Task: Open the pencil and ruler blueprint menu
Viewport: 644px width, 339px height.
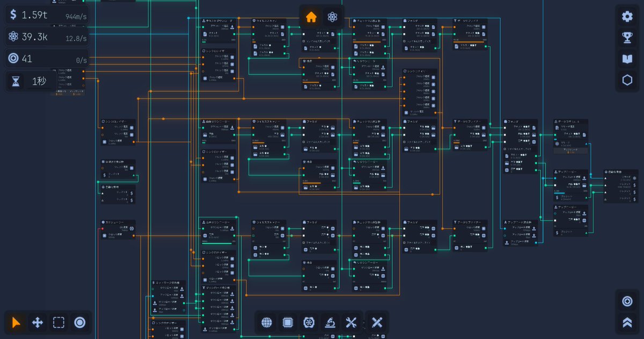Action: [377, 322]
